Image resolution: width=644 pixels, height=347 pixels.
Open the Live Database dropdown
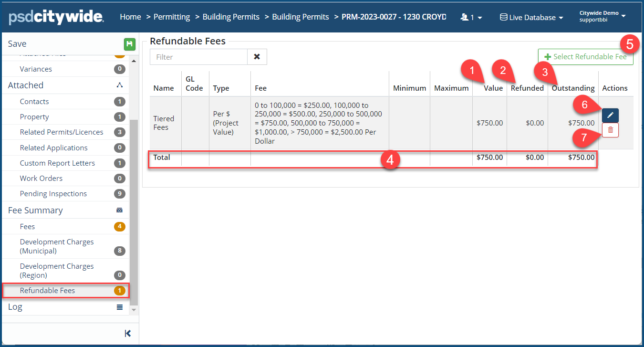531,17
